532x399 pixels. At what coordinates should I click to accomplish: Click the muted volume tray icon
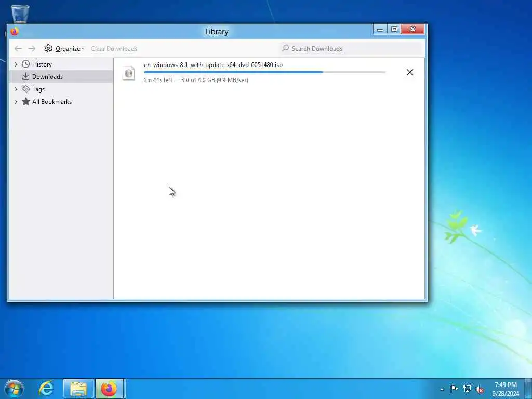480,389
